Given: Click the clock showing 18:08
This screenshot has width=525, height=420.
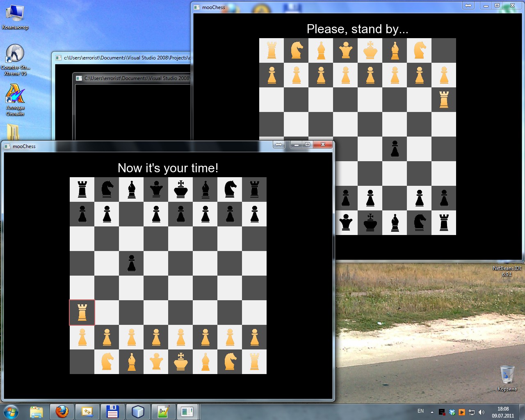Looking at the screenshot, I should [x=503, y=412].
